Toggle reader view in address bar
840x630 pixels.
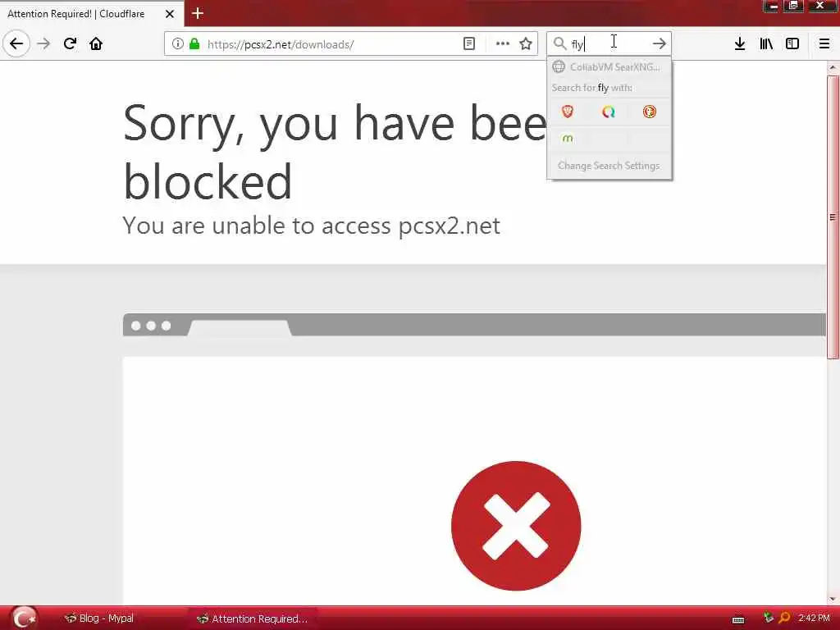click(468, 44)
